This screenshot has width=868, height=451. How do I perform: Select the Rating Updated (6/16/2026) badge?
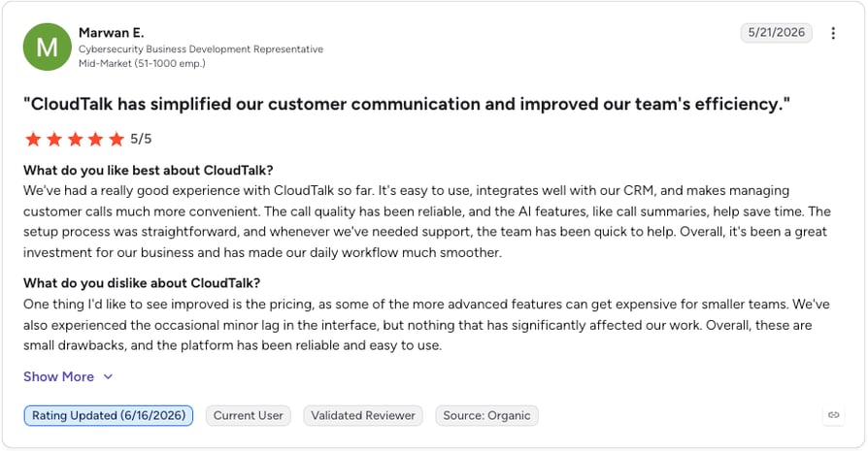109,416
